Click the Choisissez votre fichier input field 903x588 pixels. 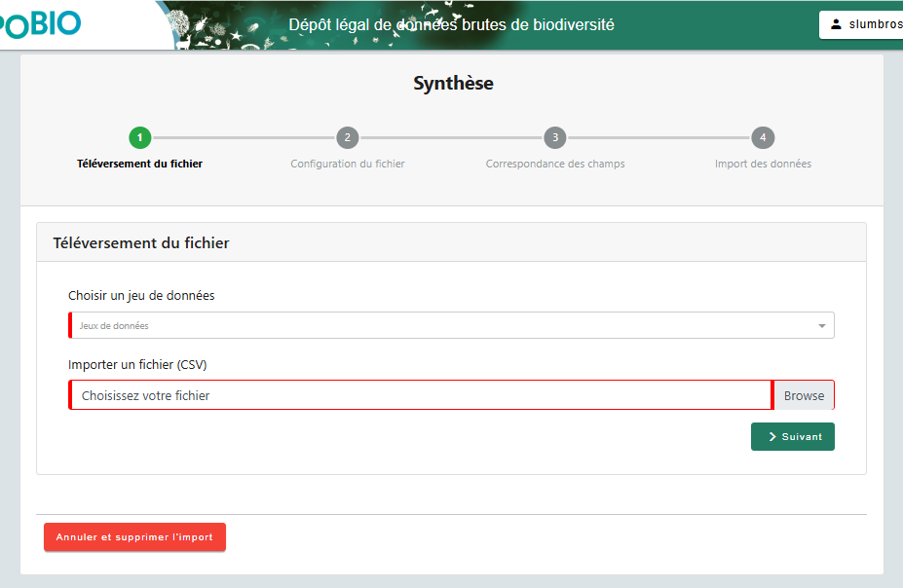click(419, 394)
